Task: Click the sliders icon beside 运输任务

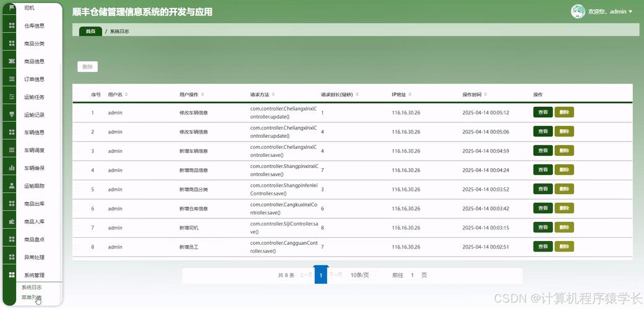Action: [x=12, y=97]
